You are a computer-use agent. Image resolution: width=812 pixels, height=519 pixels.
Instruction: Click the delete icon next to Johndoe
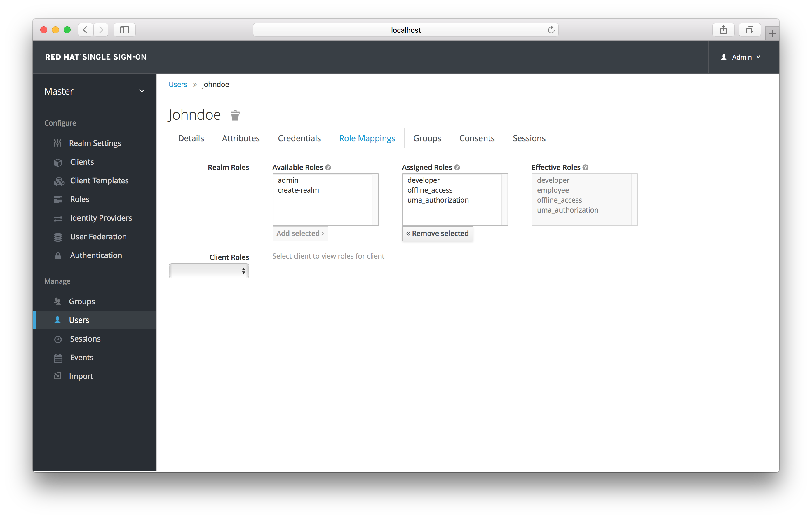pyautogui.click(x=235, y=115)
